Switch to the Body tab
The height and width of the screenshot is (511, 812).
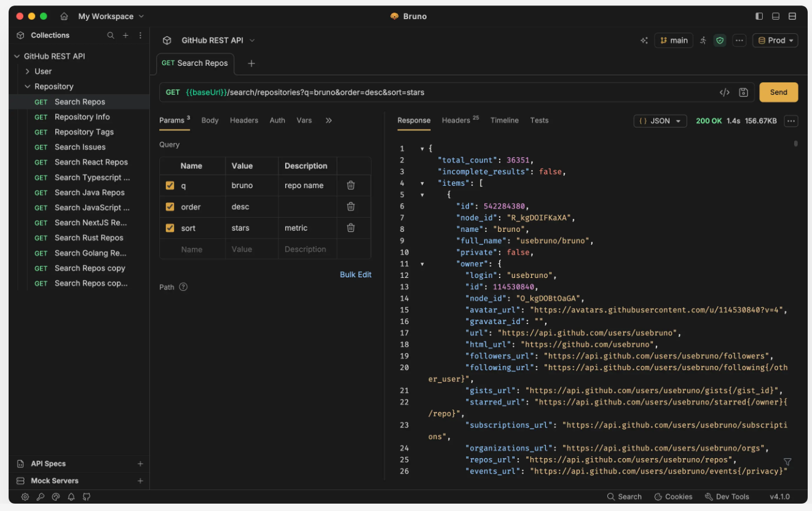click(210, 121)
